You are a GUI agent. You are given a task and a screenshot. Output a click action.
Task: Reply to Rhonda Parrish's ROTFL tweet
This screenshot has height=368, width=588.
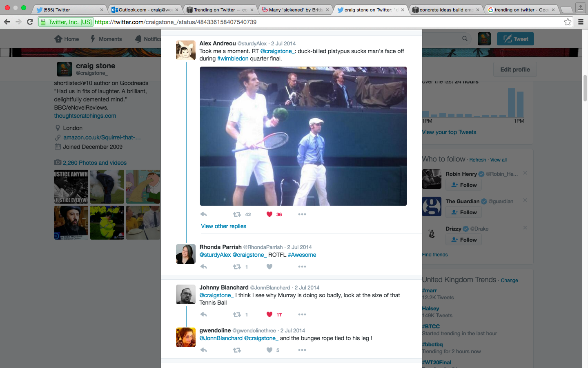204,267
